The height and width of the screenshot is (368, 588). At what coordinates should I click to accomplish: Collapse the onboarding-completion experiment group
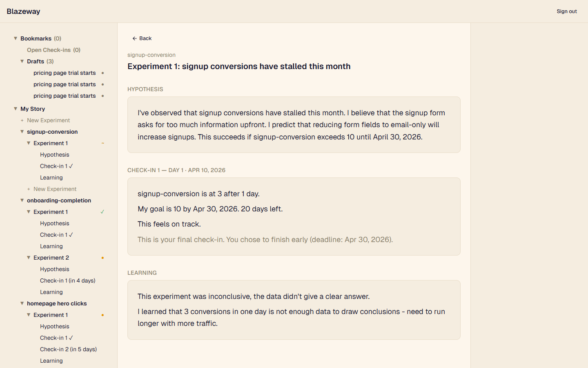pos(22,200)
